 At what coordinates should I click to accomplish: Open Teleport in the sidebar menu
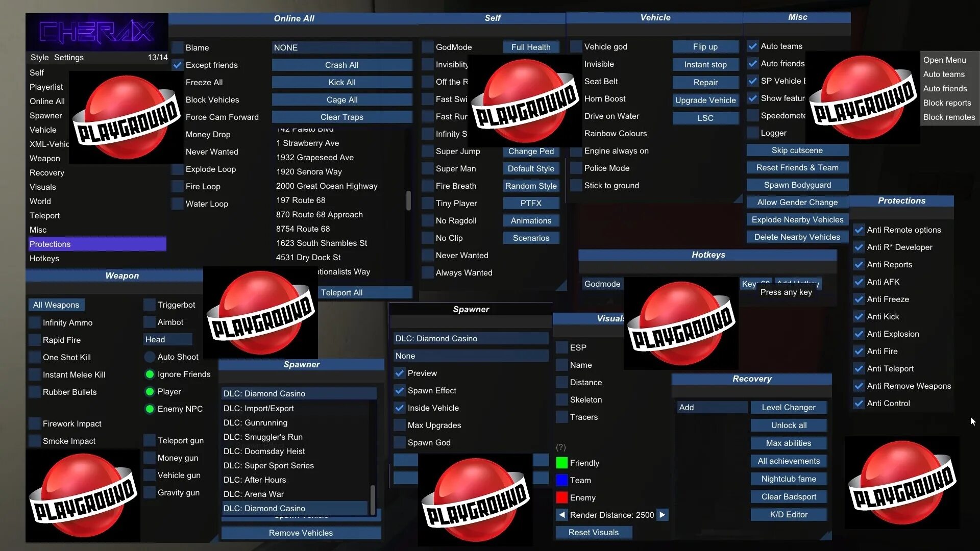[x=44, y=215]
